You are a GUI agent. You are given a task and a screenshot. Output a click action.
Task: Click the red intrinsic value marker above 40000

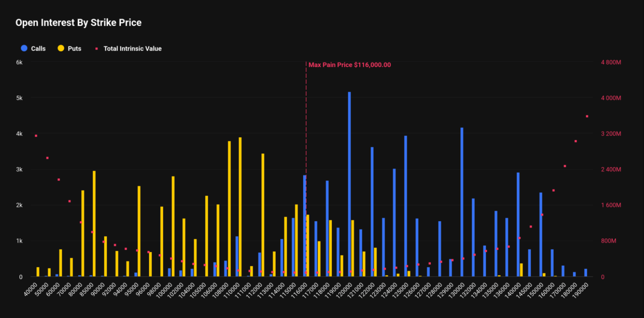click(x=36, y=136)
